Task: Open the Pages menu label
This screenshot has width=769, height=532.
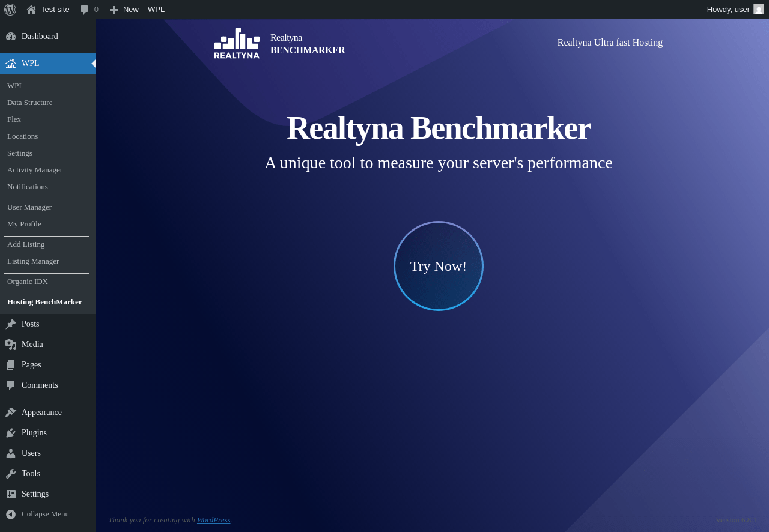Action: [x=31, y=365]
